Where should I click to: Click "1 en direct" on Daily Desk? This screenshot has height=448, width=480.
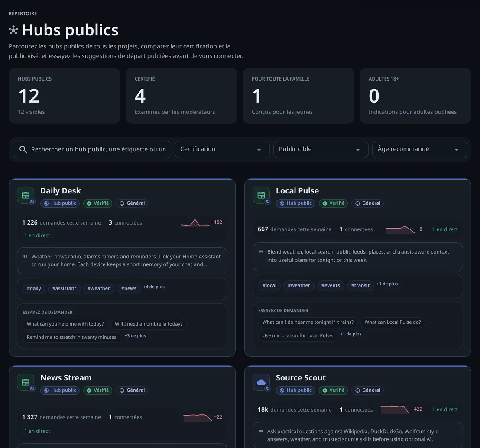(x=37, y=235)
